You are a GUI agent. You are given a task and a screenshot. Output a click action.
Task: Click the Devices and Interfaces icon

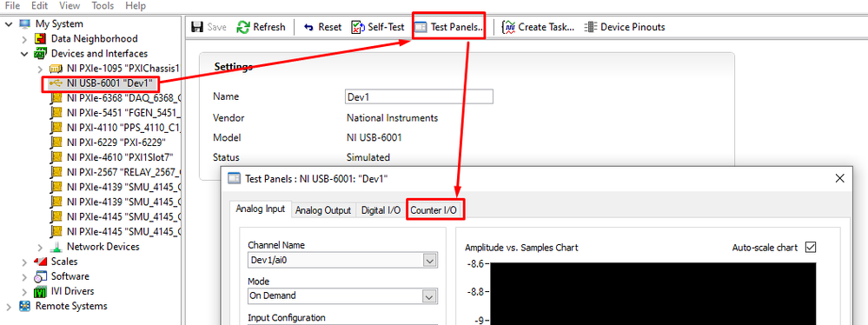tap(40, 54)
